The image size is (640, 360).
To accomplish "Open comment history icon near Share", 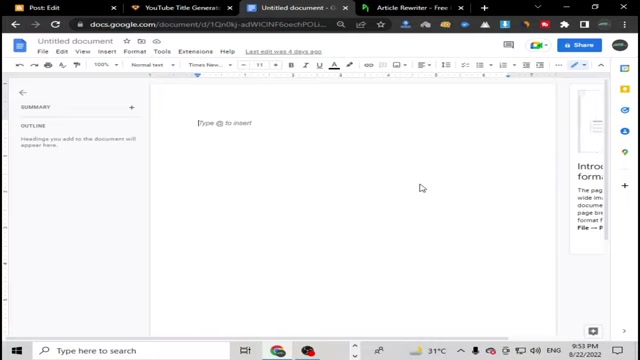I will (x=509, y=45).
